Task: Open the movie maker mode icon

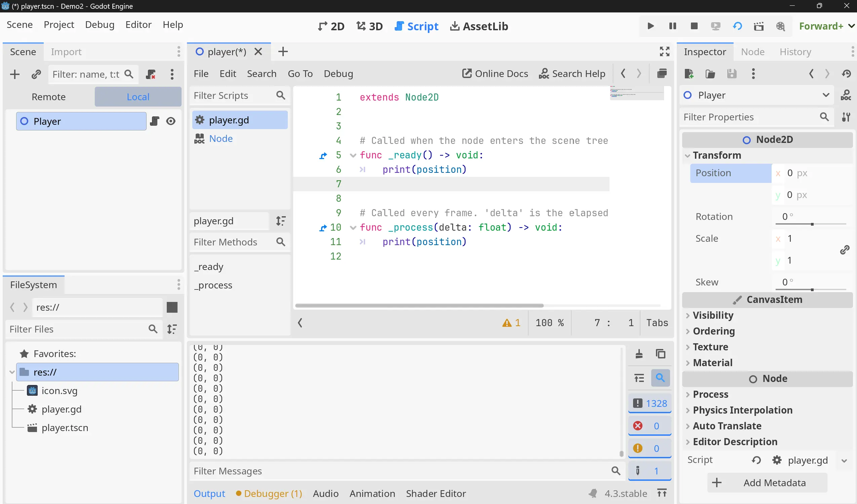Action: pyautogui.click(x=780, y=26)
